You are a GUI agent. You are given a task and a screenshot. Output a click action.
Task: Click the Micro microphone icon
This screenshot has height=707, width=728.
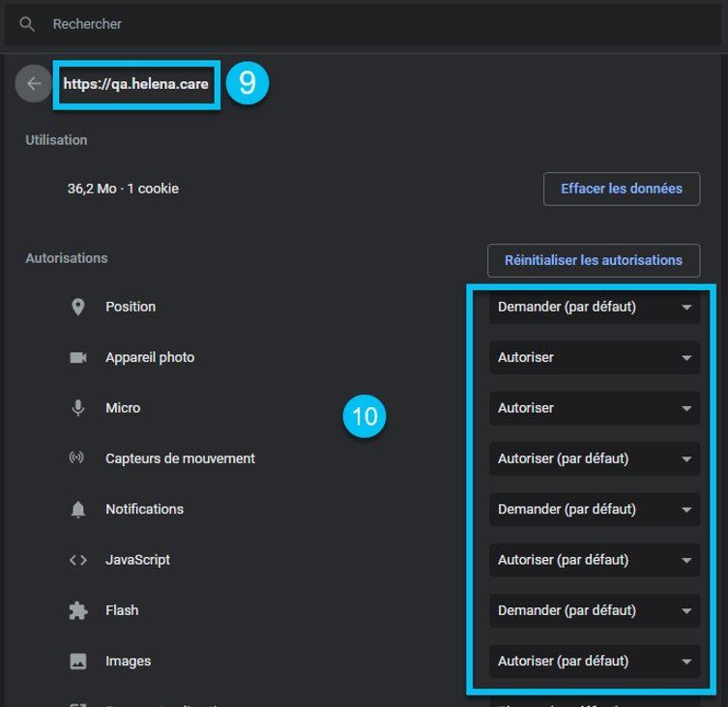coord(78,408)
